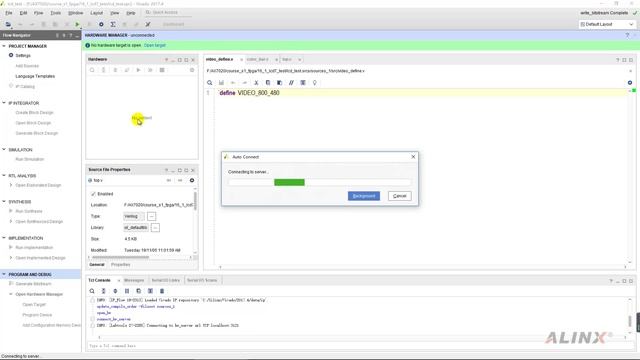Click the green Run arrow in main toolbar

[77, 24]
